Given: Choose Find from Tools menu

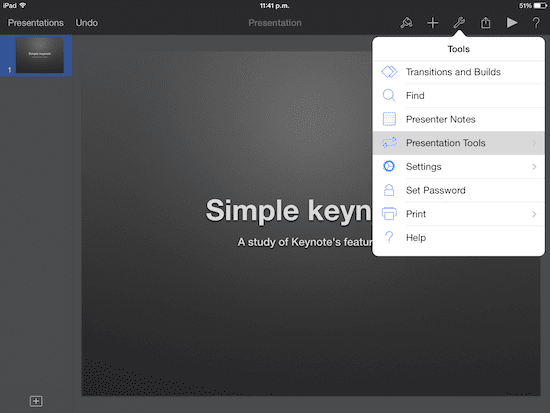Looking at the screenshot, I should click(458, 95).
